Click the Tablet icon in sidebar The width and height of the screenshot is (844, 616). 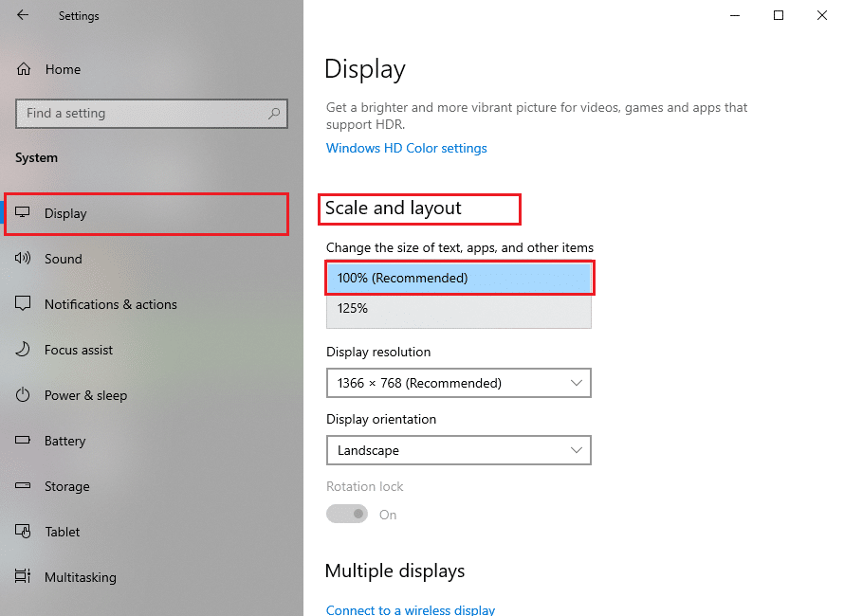(25, 532)
